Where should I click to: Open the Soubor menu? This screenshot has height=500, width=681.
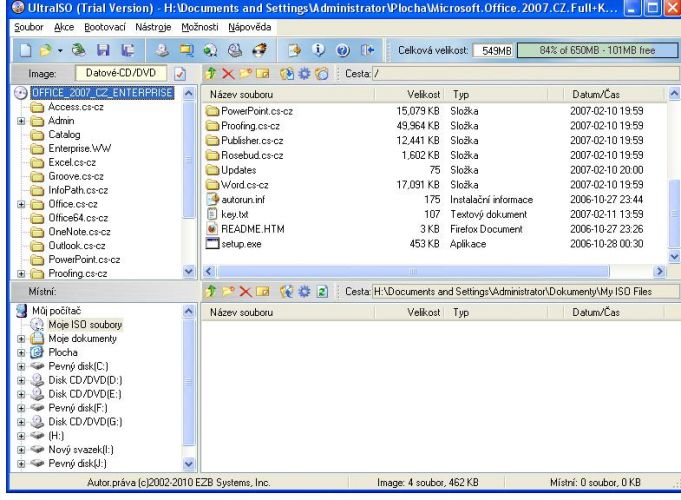pos(29,27)
